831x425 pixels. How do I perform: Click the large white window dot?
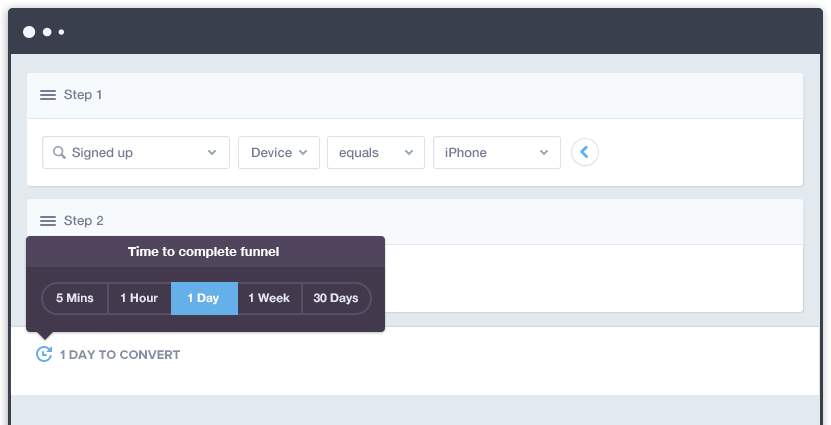click(29, 32)
